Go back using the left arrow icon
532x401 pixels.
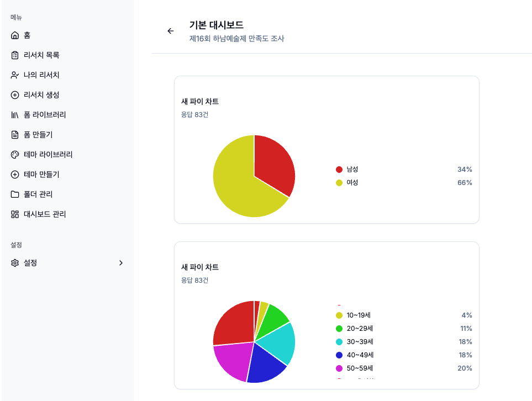point(171,31)
